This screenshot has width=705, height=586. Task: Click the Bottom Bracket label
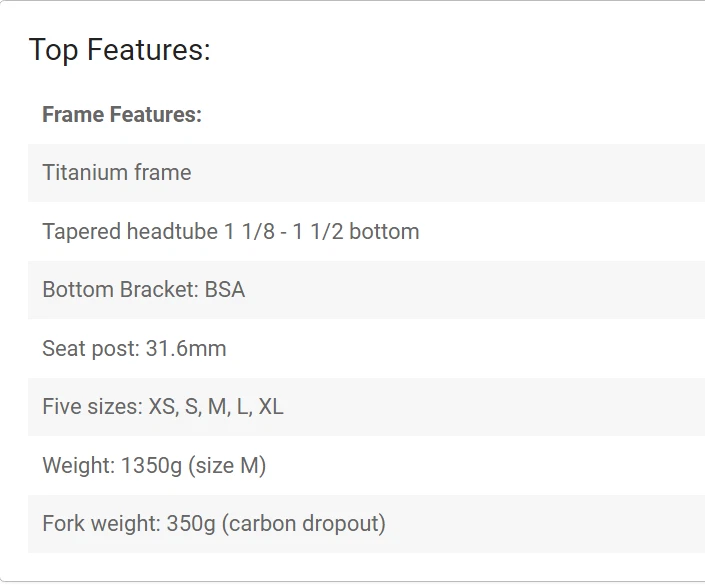point(120,290)
